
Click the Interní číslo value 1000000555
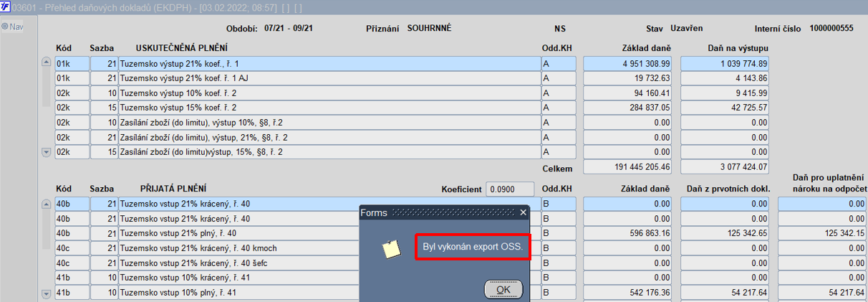[831, 28]
